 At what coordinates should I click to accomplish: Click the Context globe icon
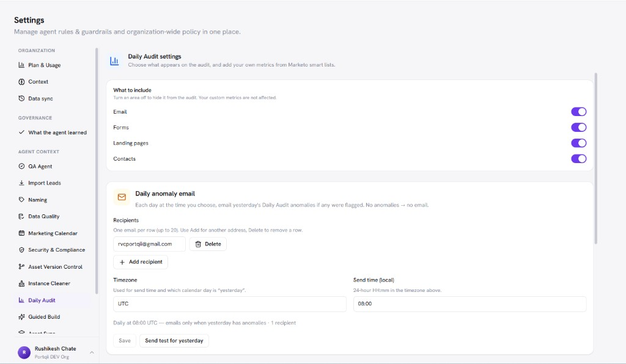pos(21,82)
